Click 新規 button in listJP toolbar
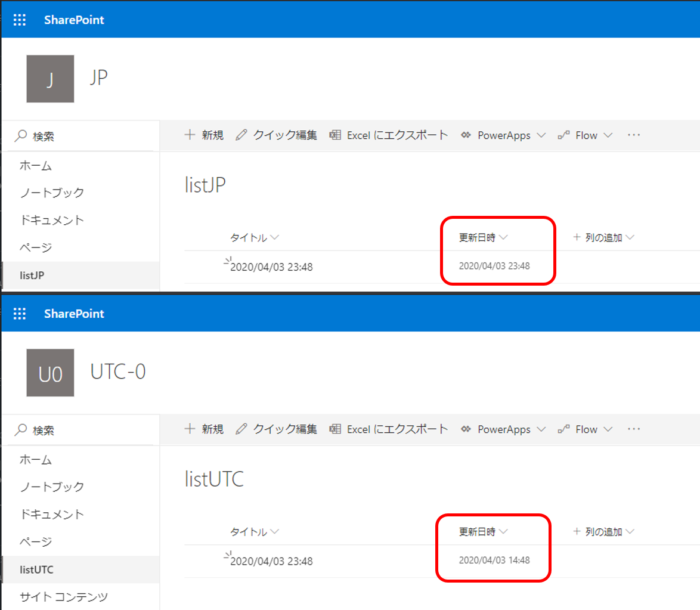 click(204, 135)
